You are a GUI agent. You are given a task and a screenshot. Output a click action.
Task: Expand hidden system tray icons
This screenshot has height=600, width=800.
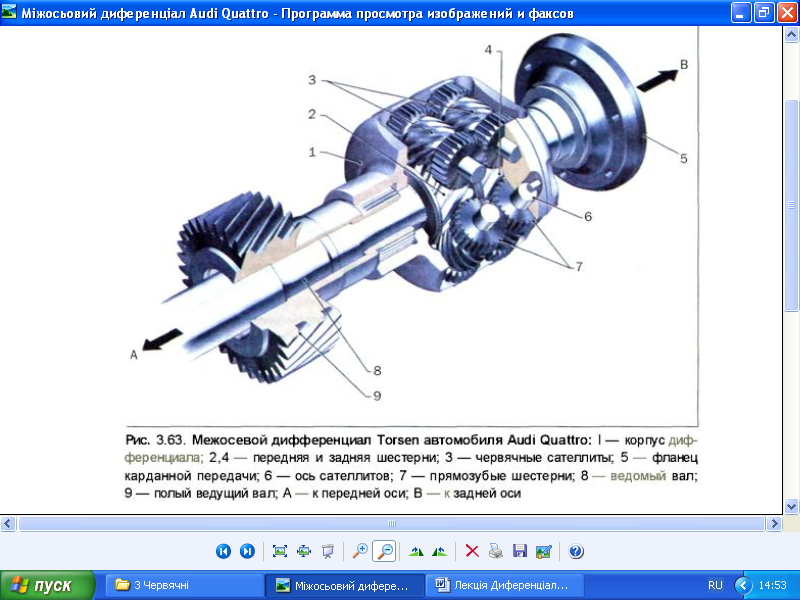click(x=743, y=585)
